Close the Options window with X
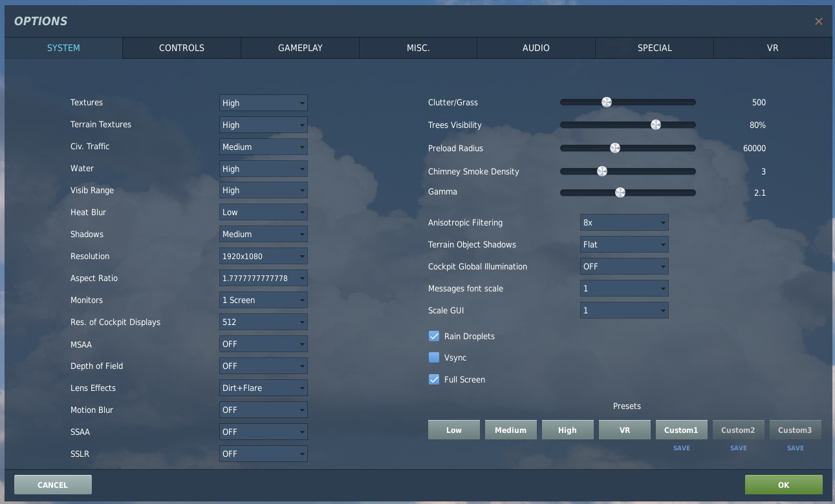The height and width of the screenshot is (504, 835). [818, 21]
